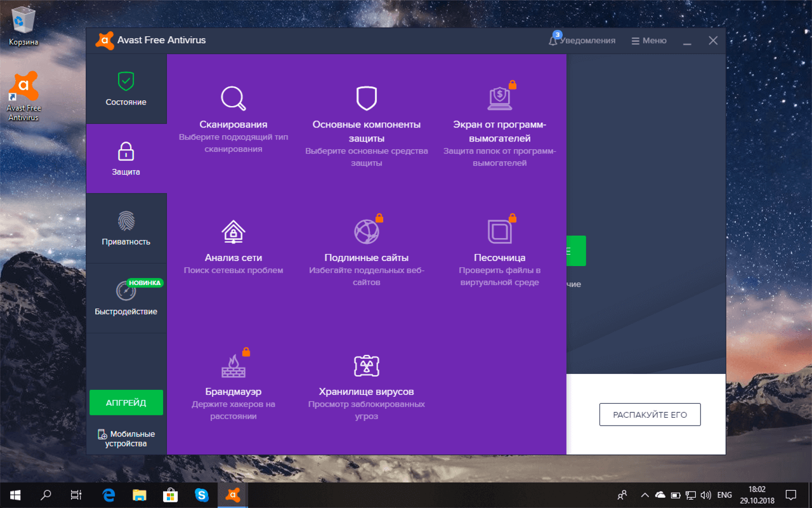Launch Microsoft Edge from taskbar
812x508 pixels.
point(108,495)
